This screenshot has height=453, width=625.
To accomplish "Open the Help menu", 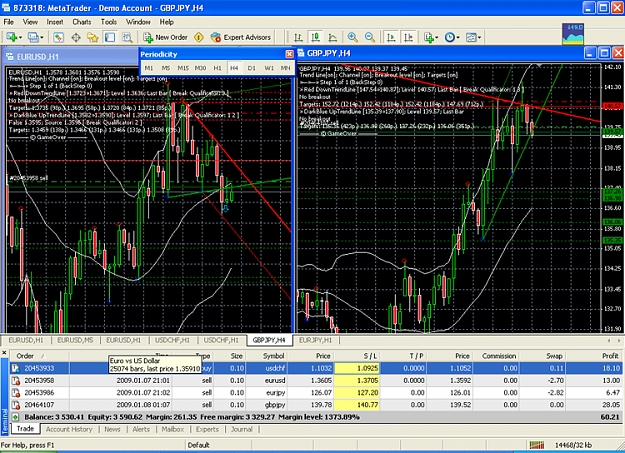I will [167, 22].
